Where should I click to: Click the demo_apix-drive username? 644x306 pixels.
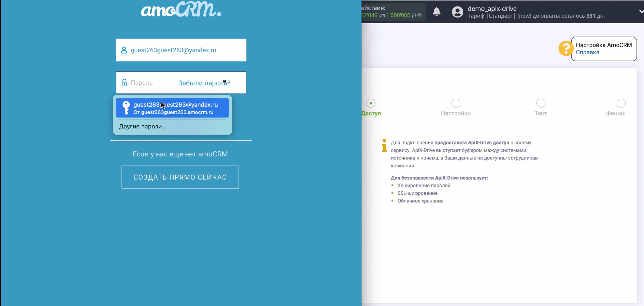coord(492,9)
